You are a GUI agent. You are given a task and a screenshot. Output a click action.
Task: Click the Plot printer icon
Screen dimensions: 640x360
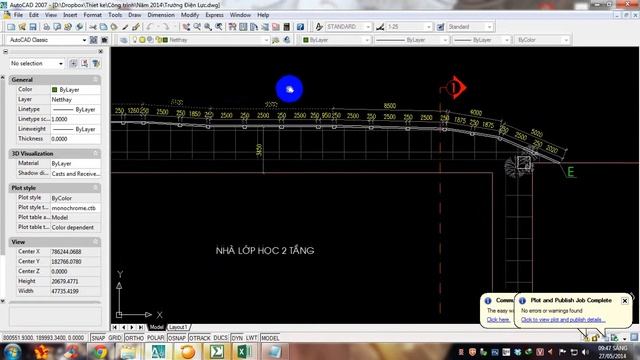[47, 27]
